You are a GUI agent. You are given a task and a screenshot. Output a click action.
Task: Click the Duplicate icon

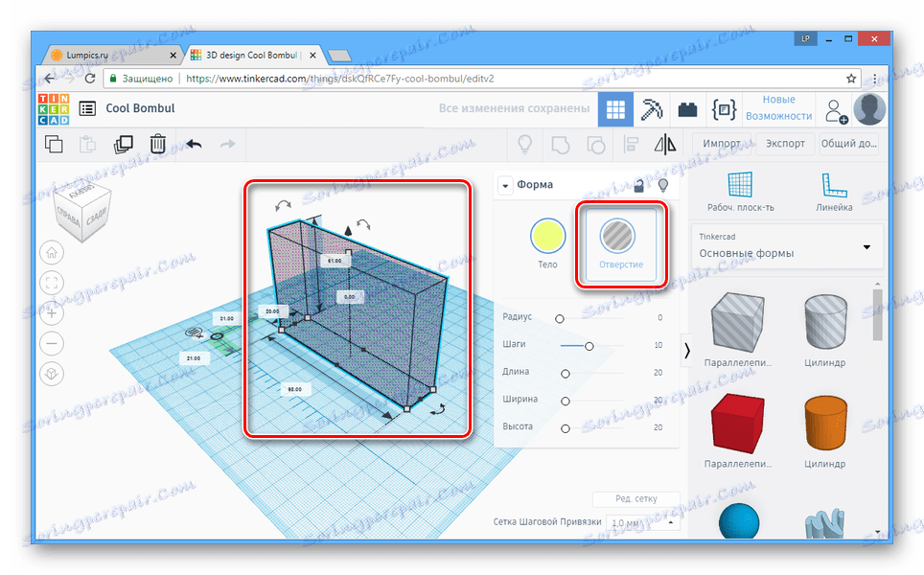123,144
